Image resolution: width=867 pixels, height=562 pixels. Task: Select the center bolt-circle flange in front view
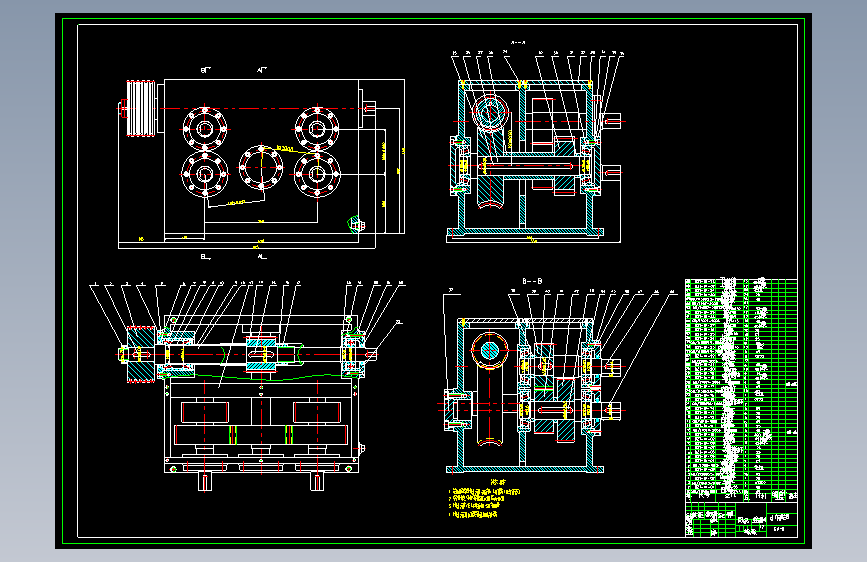tap(261, 166)
